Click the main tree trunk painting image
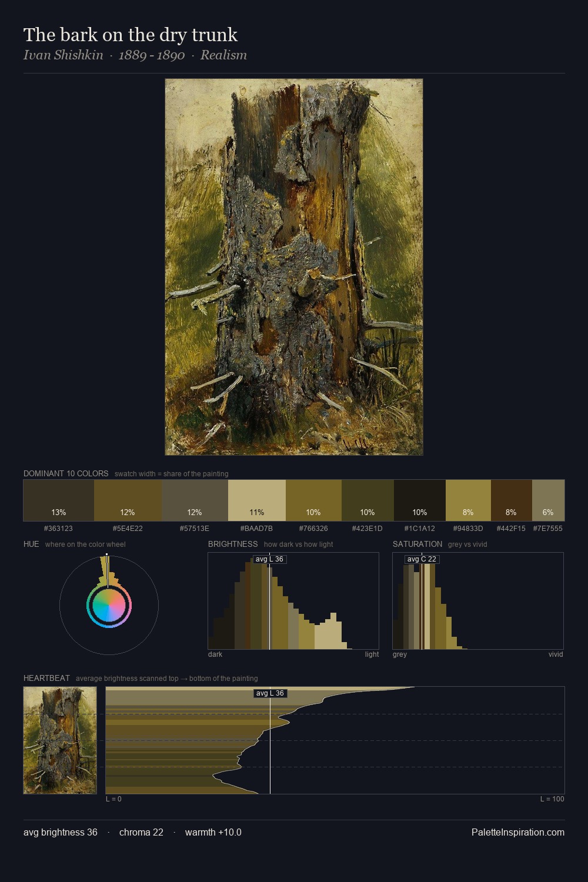 [x=294, y=267]
